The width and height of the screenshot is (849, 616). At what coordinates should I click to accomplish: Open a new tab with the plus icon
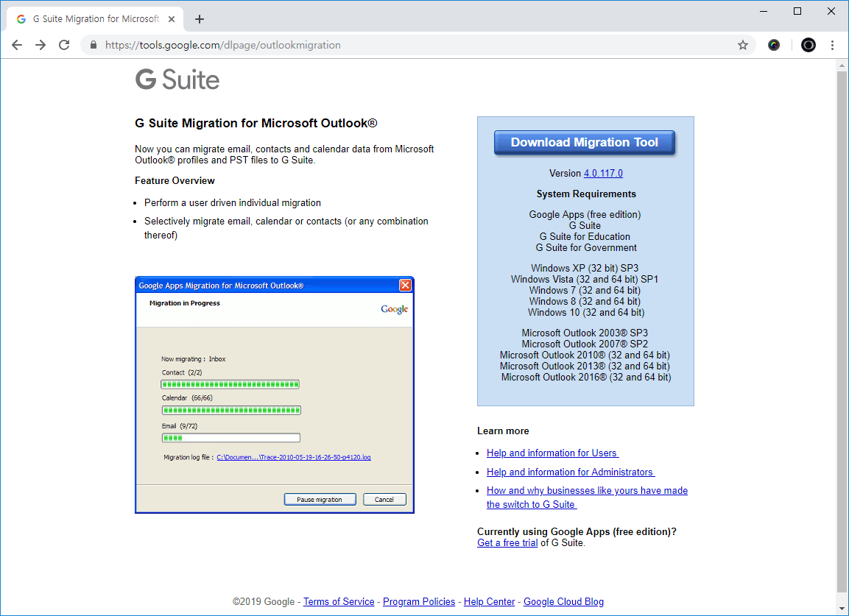coord(200,19)
